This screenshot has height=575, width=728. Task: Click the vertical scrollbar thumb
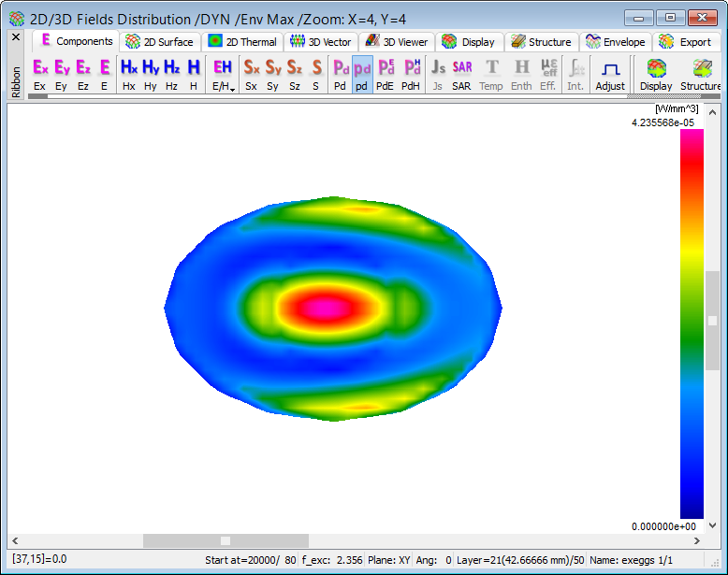pyautogui.click(x=713, y=321)
